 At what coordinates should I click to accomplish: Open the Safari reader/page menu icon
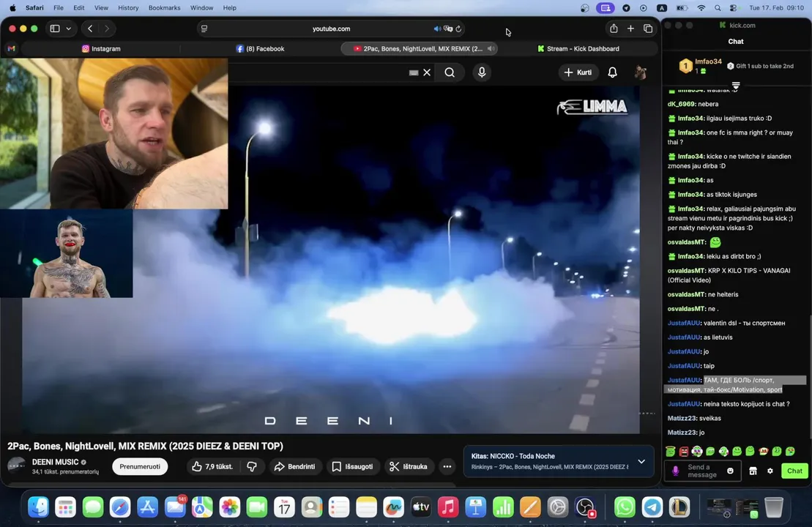tap(204, 29)
